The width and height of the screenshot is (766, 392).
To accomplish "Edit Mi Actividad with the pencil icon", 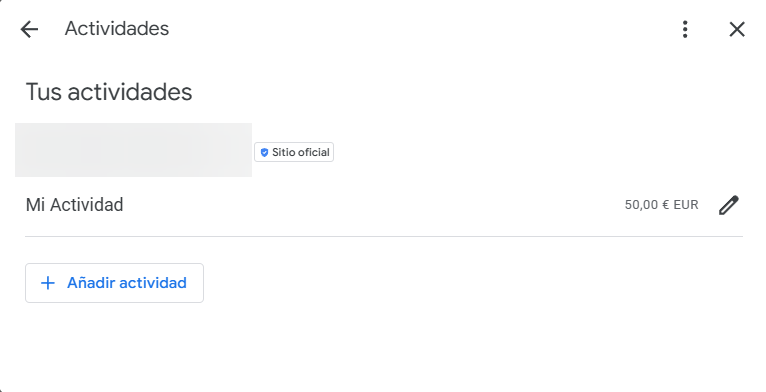I will 728,205.
